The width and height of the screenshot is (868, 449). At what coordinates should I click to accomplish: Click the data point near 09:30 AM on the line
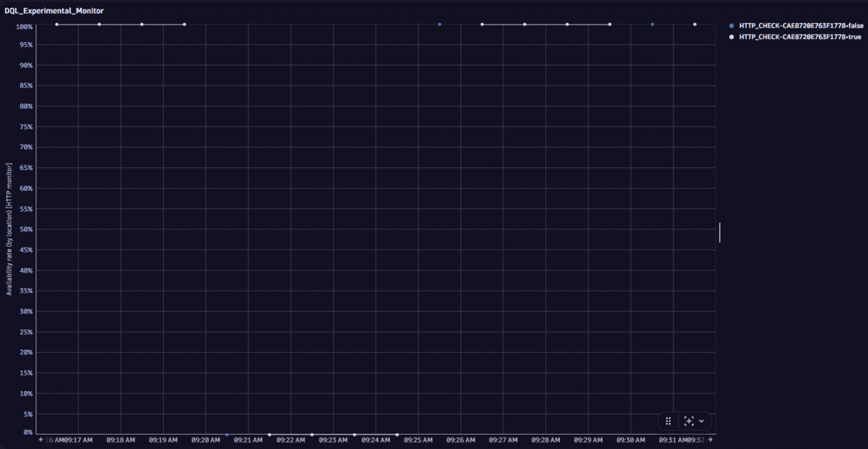(x=610, y=24)
